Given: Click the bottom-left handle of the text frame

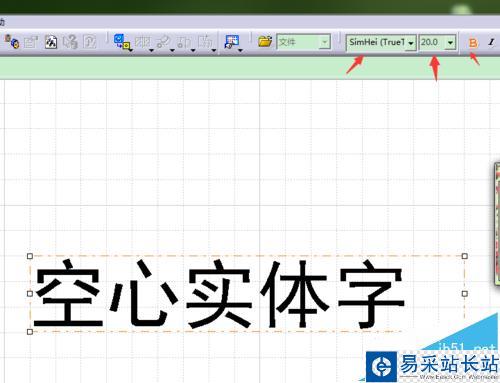Looking at the screenshot, I should (x=30, y=332).
